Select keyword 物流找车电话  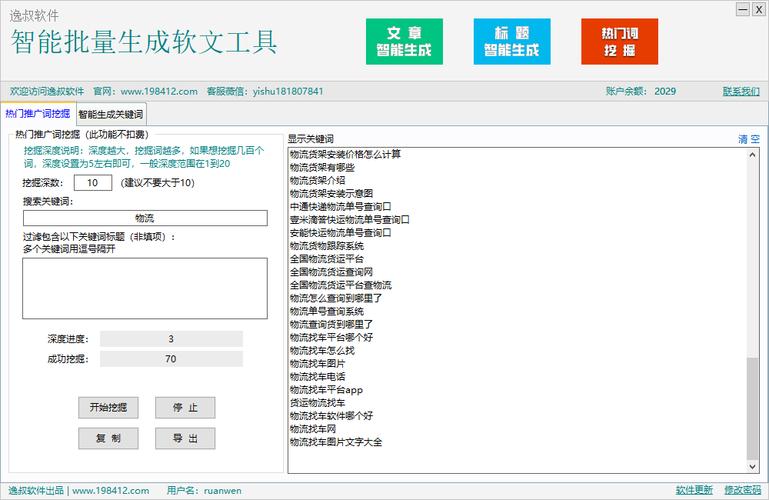(x=317, y=376)
